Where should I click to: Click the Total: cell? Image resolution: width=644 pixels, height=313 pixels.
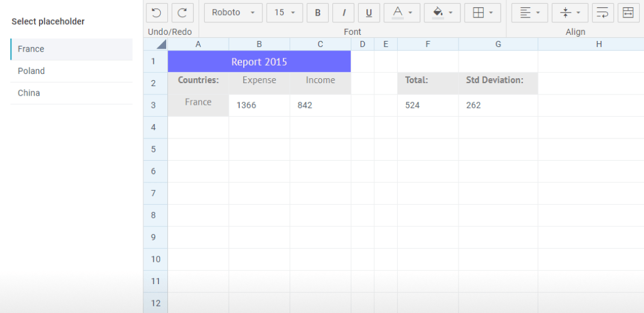[428, 84]
